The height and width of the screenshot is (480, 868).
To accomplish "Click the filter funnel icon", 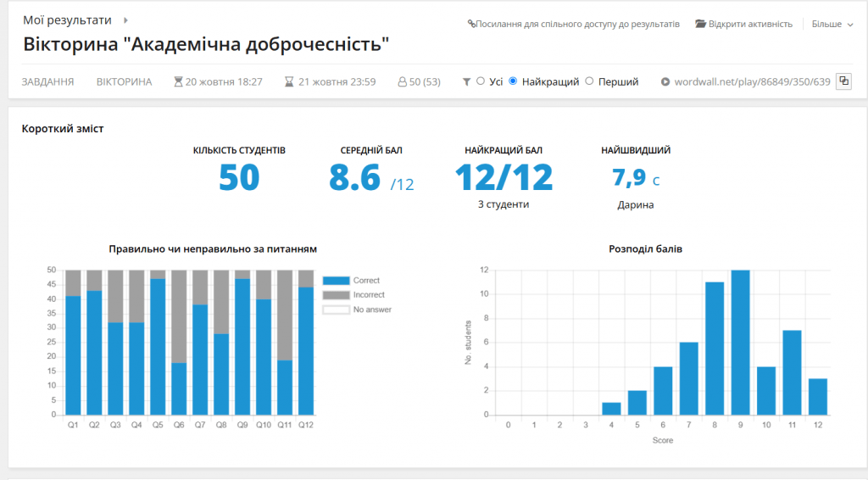I will click(466, 82).
